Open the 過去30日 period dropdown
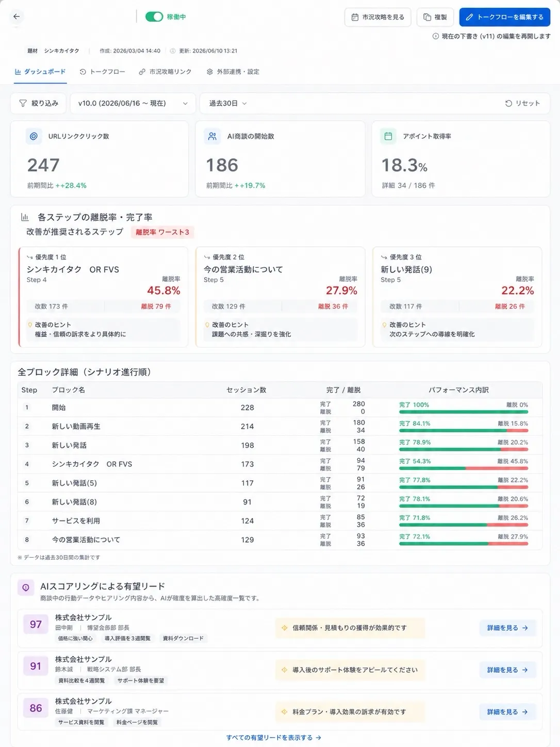Screen dimensions: 560x747 [x=228, y=103]
